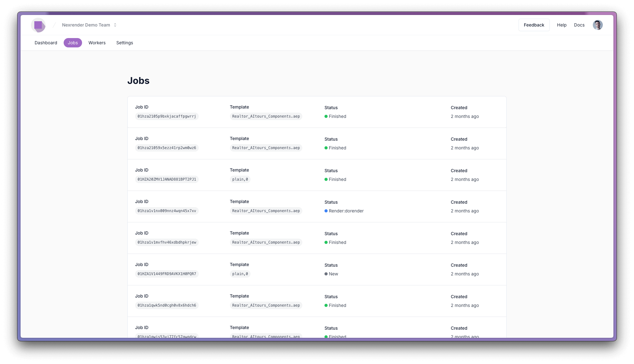Expand the Nexrender Demo Team dropdown
This screenshot has height=364, width=634.
(86, 25)
